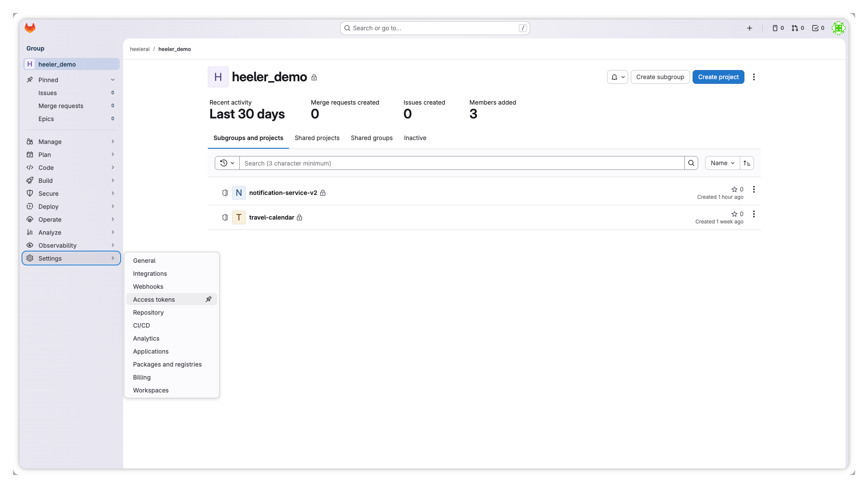Click the Settings sidebar item

click(x=71, y=258)
